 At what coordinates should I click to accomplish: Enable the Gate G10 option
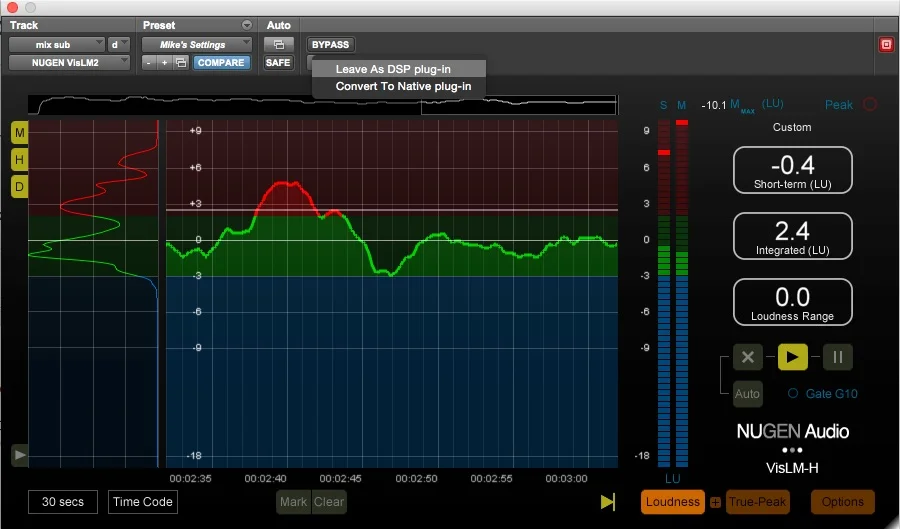(x=793, y=394)
